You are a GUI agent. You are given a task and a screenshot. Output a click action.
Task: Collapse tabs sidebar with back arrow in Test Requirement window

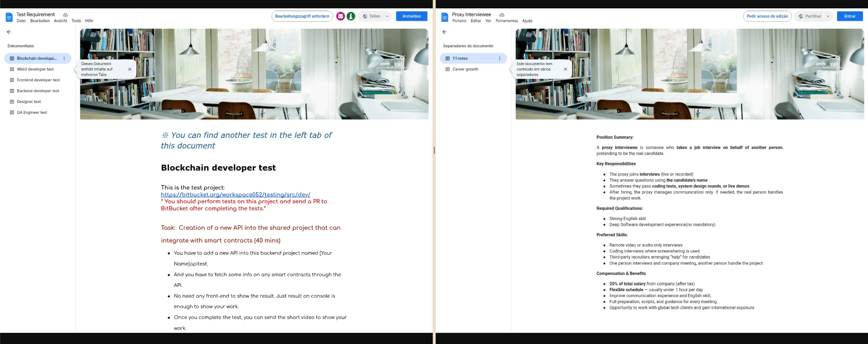click(x=9, y=32)
